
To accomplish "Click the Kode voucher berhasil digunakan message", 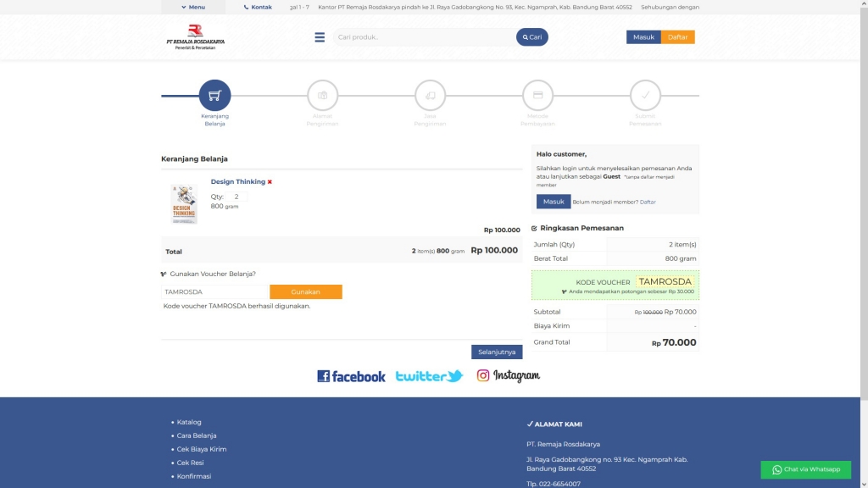I will click(x=237, y=306).
